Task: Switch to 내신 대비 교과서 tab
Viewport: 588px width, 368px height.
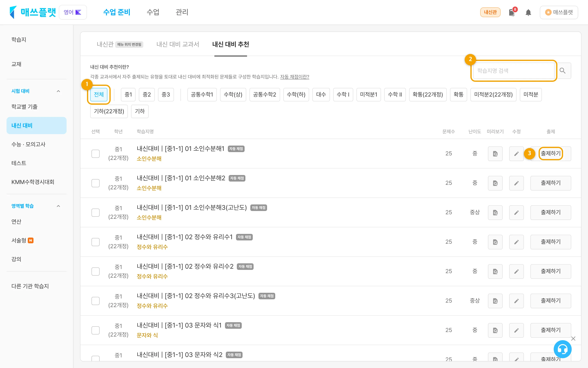Action: (178, 44)
